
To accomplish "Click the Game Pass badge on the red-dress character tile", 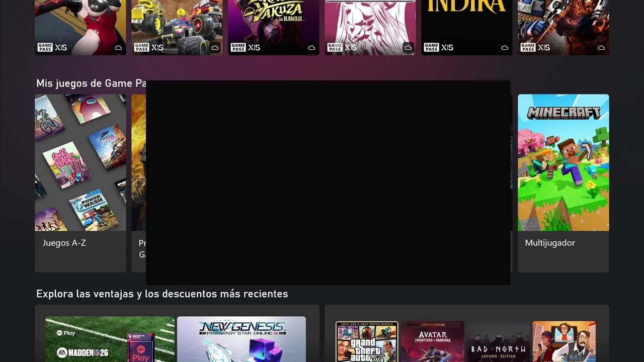I will [x=45, y=47].
